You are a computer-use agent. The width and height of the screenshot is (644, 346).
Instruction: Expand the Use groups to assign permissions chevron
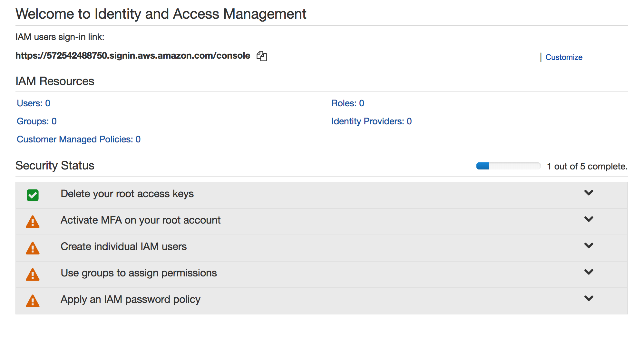coord(589,272)
